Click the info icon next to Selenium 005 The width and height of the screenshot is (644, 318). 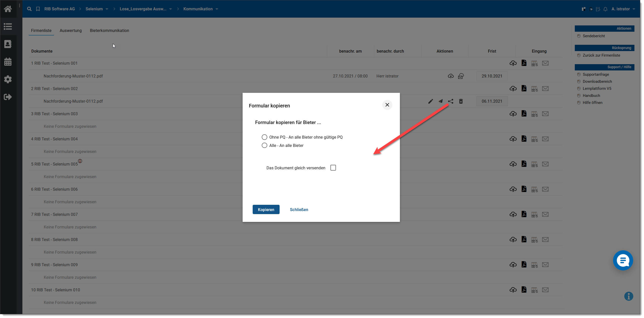[x=80, y=161]
